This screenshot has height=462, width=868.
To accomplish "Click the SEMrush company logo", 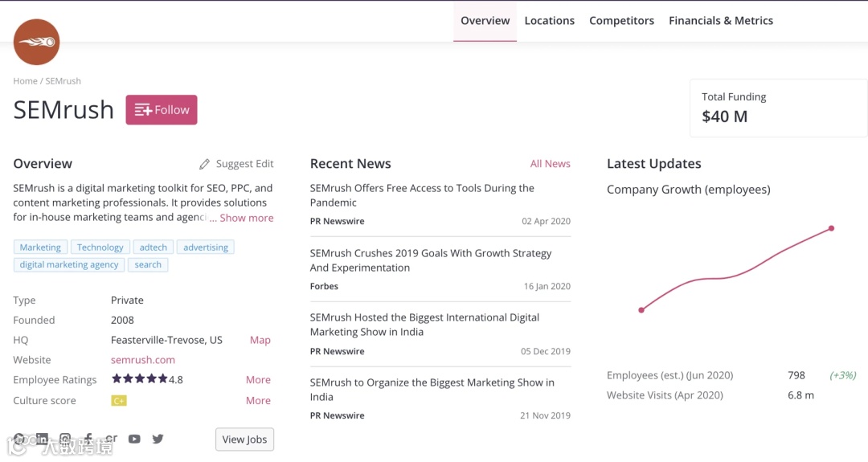I will point(36,42).
